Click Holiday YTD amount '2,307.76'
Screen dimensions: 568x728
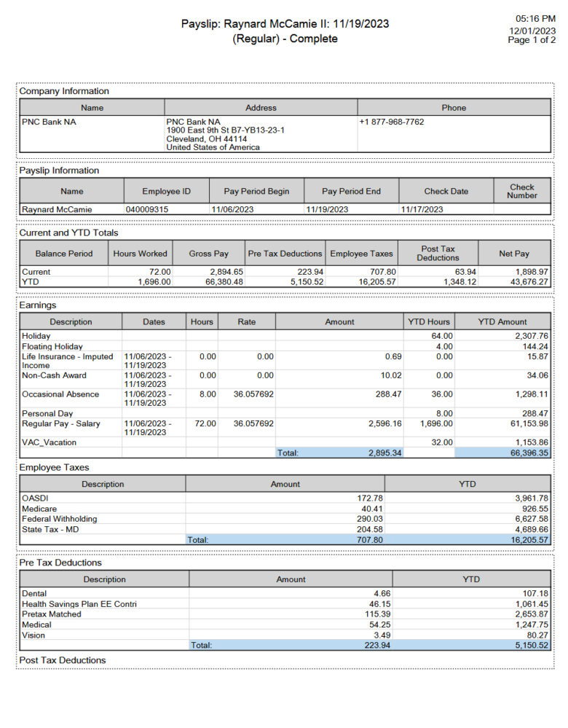click(532, 336)
